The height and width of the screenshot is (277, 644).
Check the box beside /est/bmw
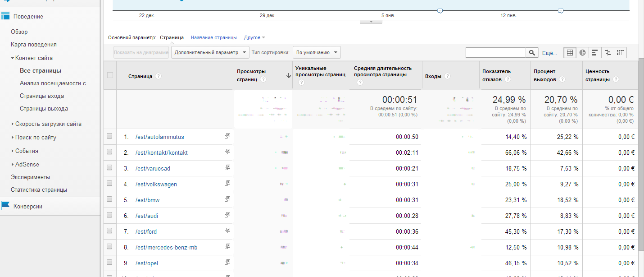[109, 199]
